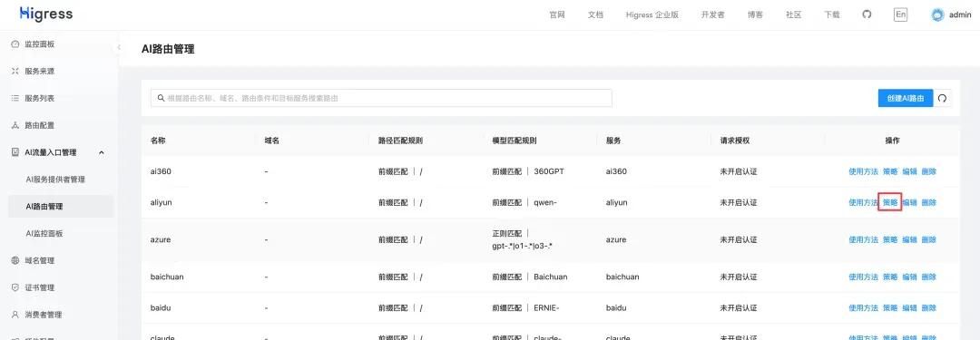Click 编辑 for azure route

pos(909,240)
